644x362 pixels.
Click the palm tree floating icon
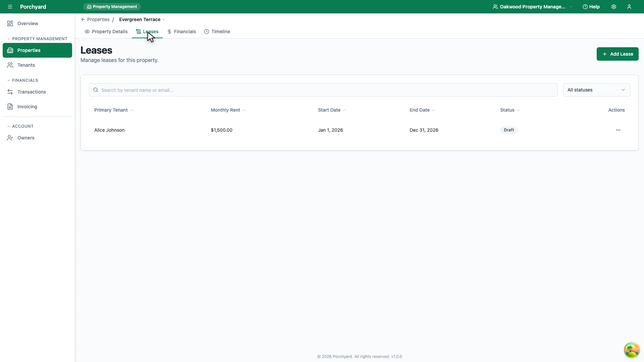coord(632,350)
